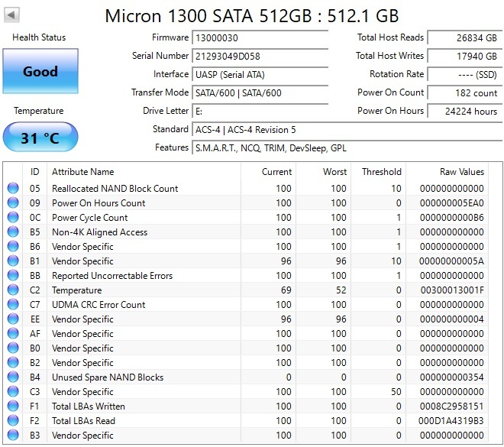Select the Reallocated NAND Block Count attribute name
The image size is (504, 447).
click(115, 189)
